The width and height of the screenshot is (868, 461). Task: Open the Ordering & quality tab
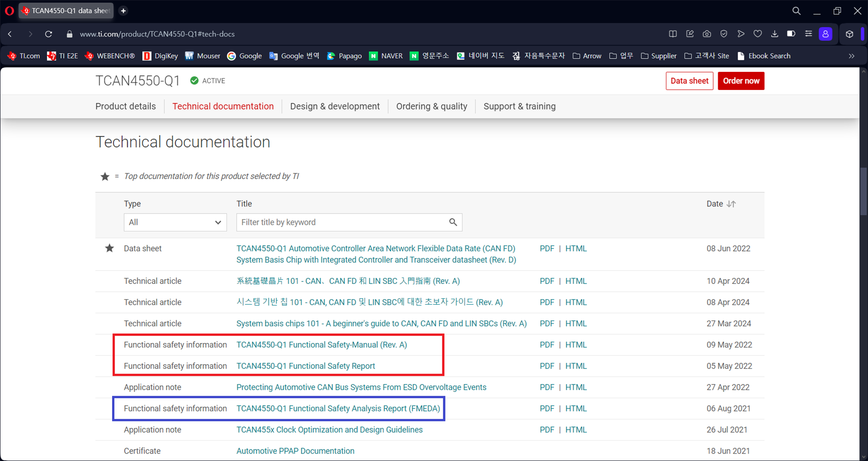(x=432, y=106)
